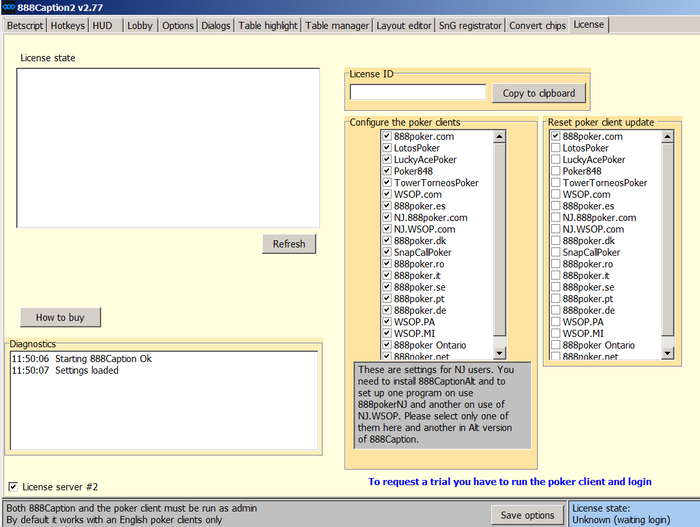
Task: Uncheck 888poker.pt in Configure poker clients
Action: tap(387, 298)
